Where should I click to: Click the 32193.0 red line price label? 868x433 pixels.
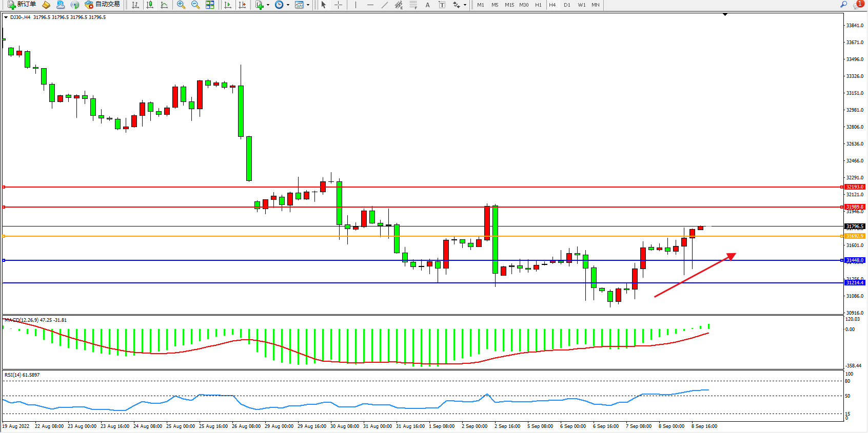coord(855,187)
